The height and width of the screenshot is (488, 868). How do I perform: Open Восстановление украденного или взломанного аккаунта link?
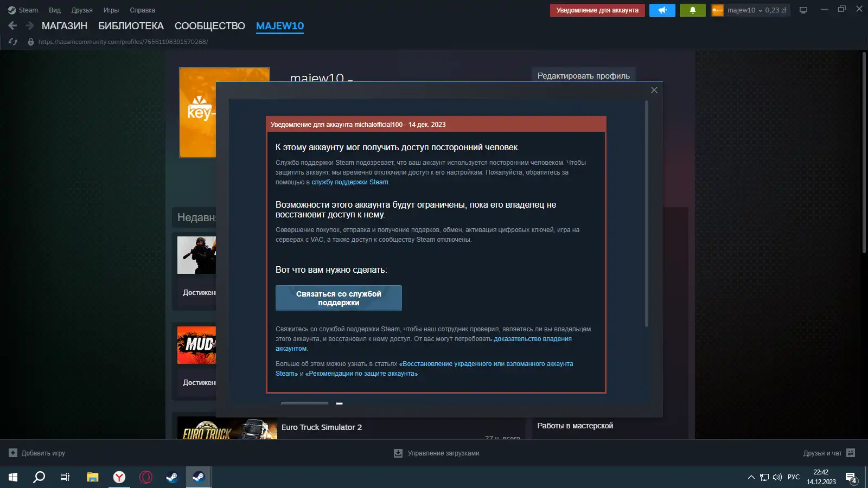click(x=486, y=364)
